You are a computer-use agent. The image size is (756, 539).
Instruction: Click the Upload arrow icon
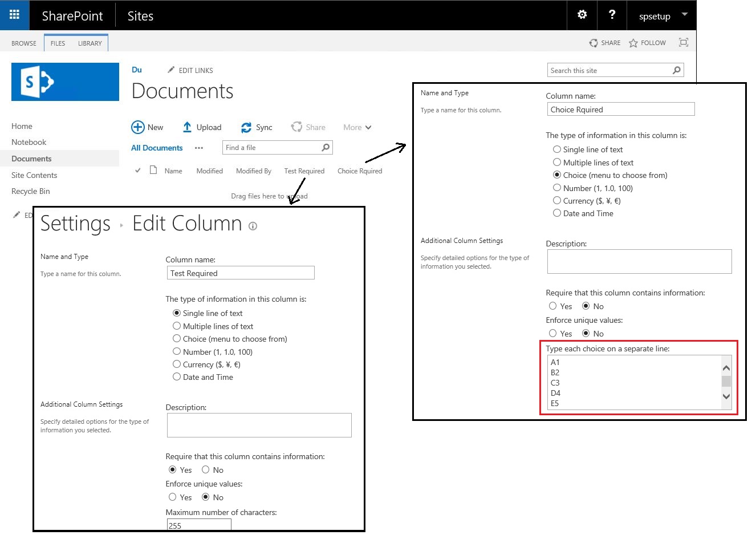click(187, 127)
